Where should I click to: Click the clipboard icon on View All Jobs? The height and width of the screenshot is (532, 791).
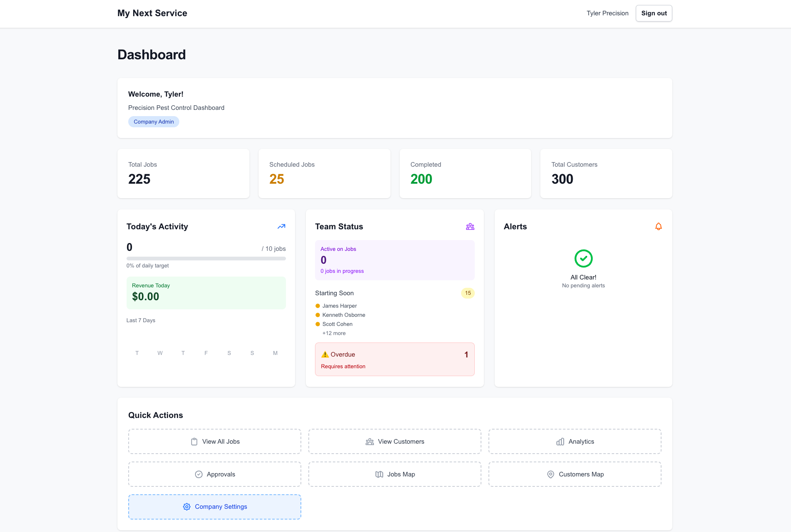(x=194, y=442)
